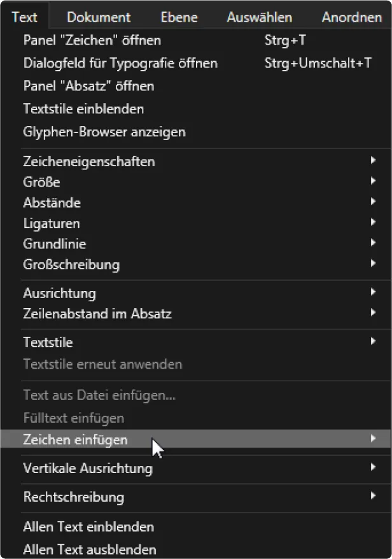Select Glyphen-Browser anzeigen

point(104,132)
